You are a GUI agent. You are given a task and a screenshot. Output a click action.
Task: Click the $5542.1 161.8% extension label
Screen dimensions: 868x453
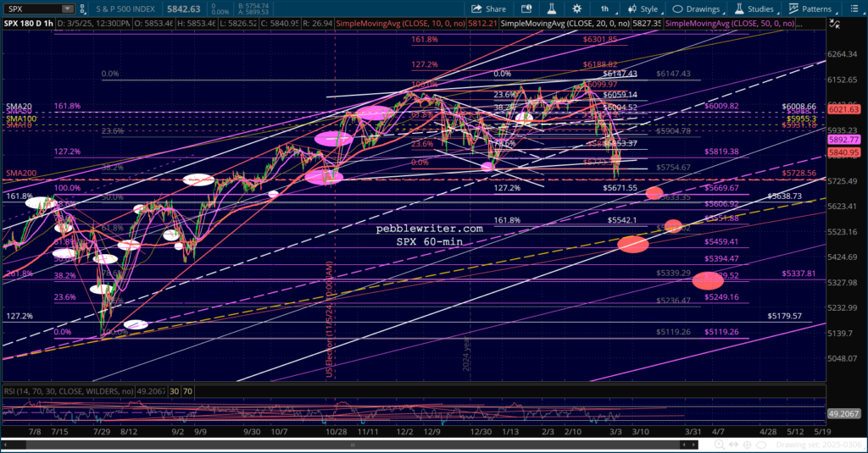click(x=621, y=219)
